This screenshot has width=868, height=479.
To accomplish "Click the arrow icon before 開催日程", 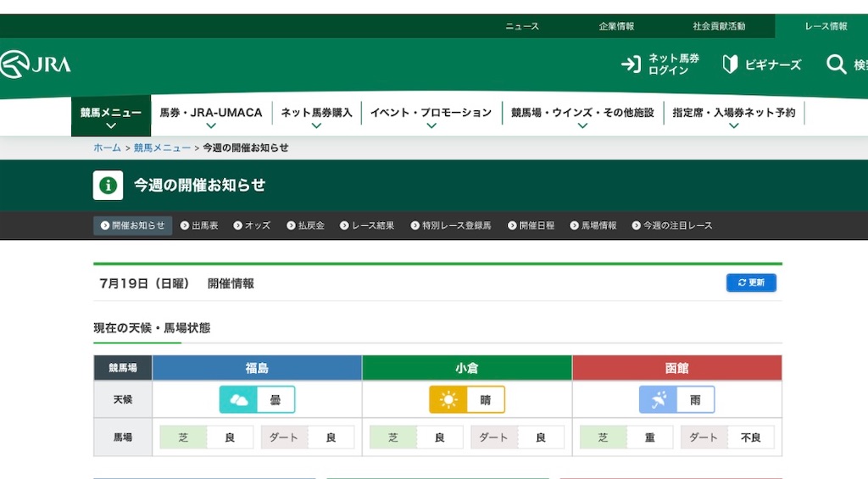I will 512,226.
